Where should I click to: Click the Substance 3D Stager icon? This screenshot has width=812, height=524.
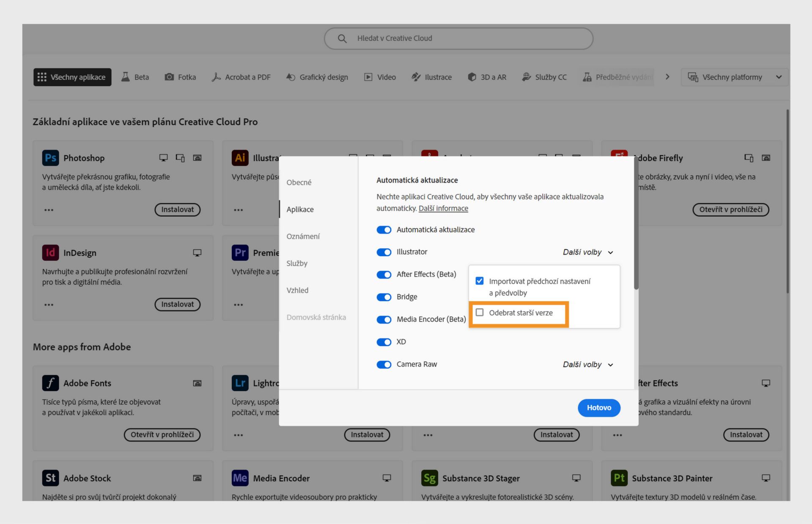(429, 478)
